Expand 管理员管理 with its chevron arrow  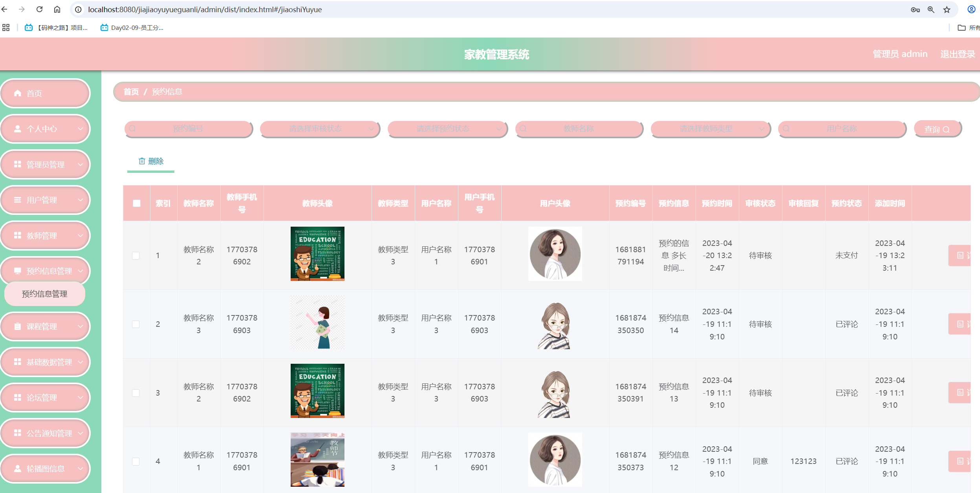pos(81,164)
